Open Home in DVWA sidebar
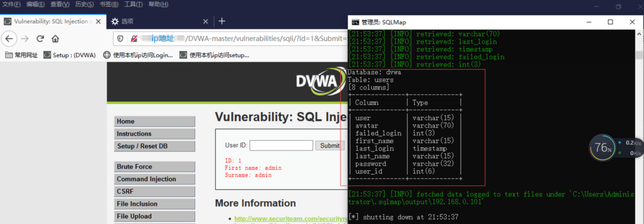 click(x=154, y=121)
